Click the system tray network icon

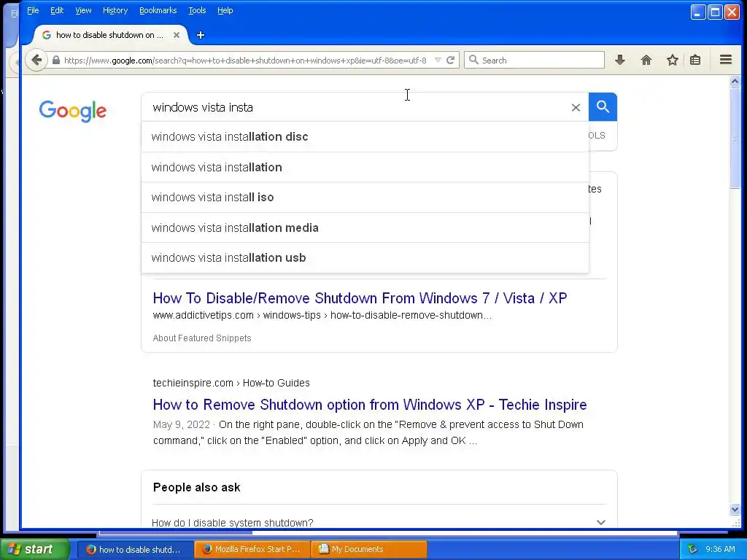[x=692, y=549]
